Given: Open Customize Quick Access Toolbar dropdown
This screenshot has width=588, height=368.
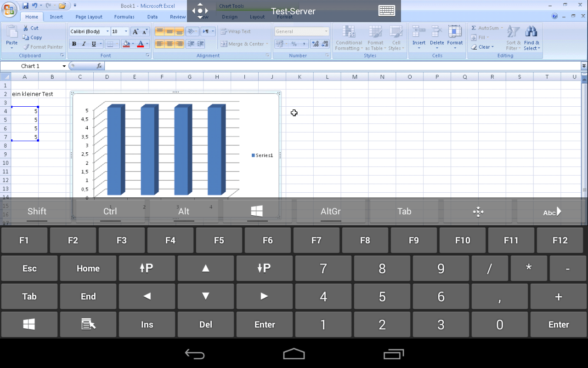Looking at the screenshot, I should (75, 6).
